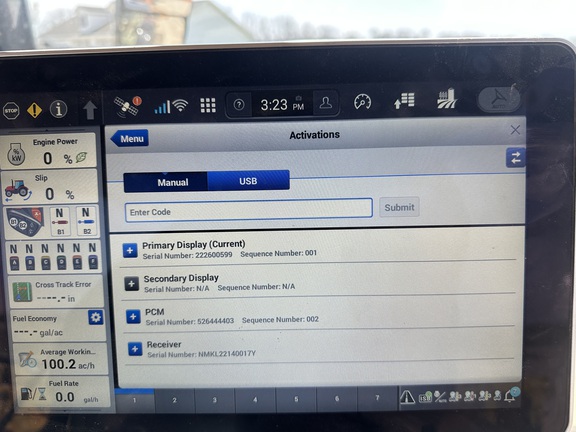Select the Manual tab
The image size is (576, 432).
point(166,182)
